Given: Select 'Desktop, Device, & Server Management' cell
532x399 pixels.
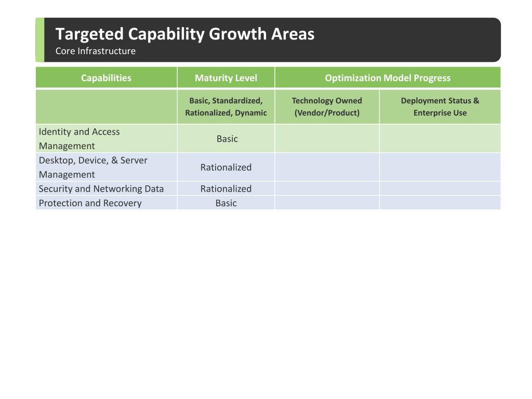Looking at the screenshot, I should 106,167.
